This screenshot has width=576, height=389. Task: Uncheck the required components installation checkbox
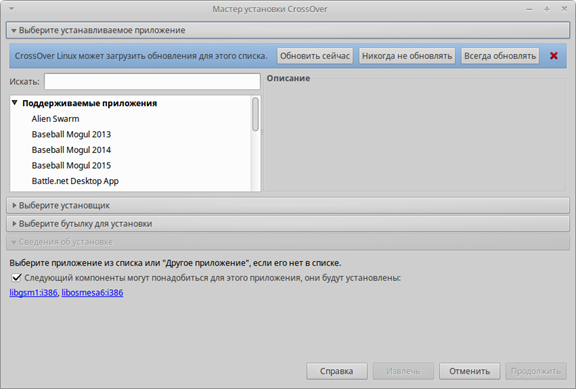click(x=16, y=278)
